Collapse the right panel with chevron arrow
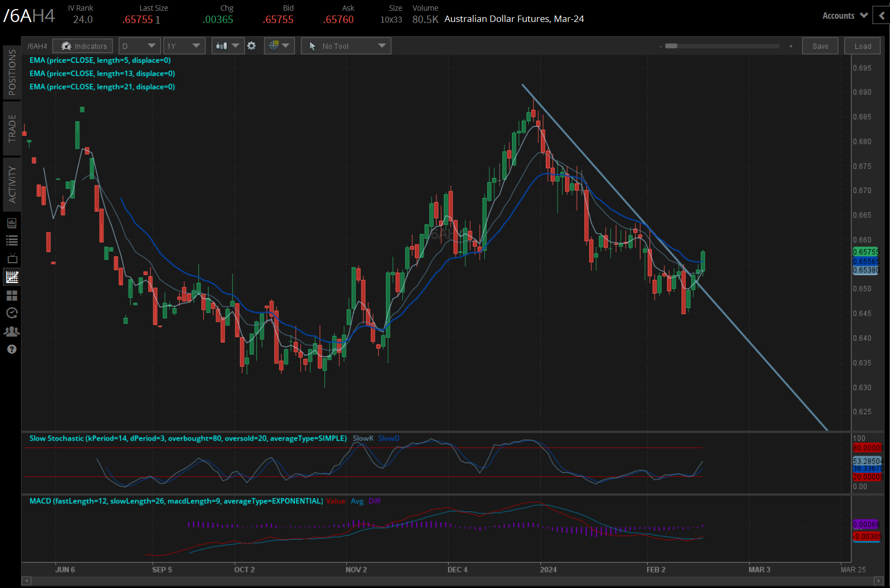The width and height of the screenshot is (890, 588). (881, 16)
